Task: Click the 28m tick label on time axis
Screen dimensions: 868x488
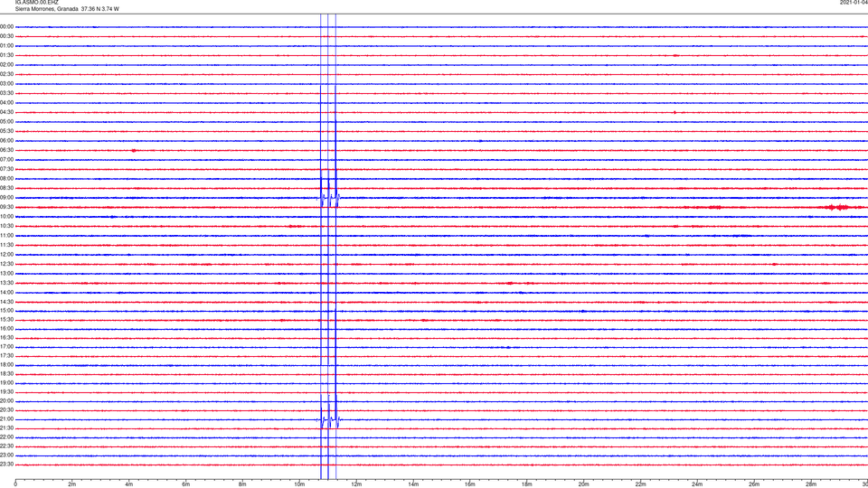Action: [x=811, y=484]
